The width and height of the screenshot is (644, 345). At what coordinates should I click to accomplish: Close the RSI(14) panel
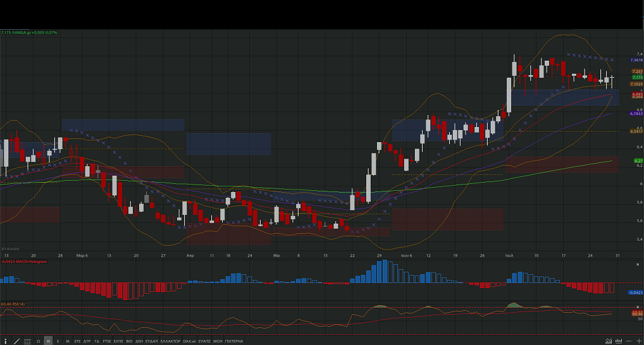click(x=638, y=307)
